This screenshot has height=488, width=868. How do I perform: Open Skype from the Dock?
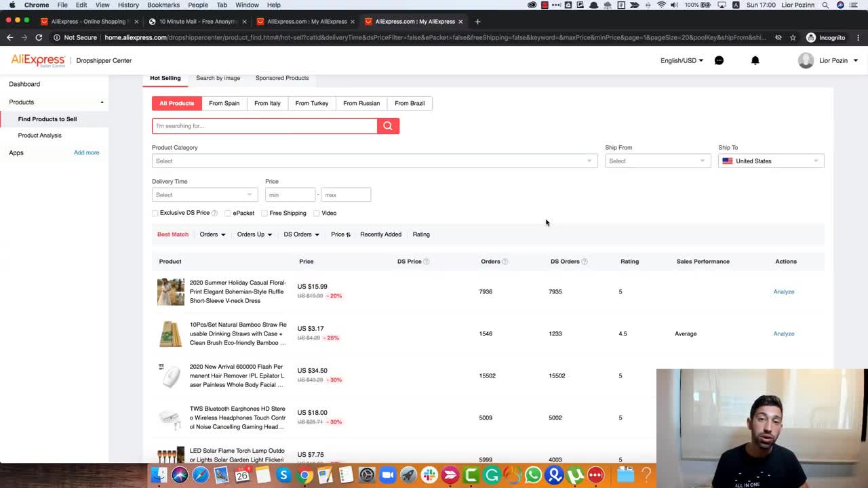283,475
